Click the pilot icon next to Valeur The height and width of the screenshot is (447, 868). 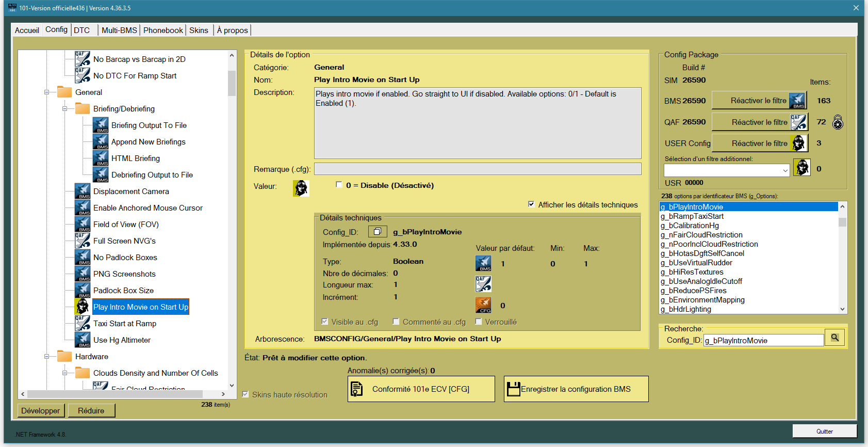[301, 188]
